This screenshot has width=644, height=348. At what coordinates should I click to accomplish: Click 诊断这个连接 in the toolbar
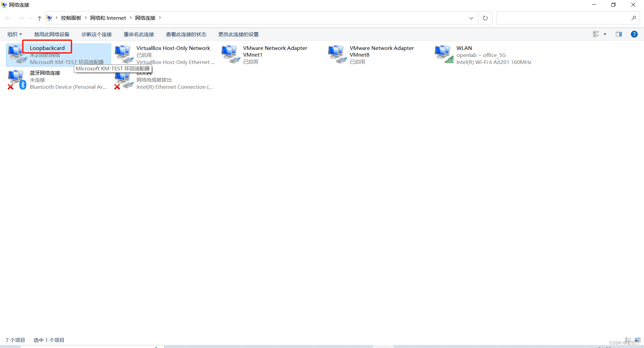tap(97, 34)
